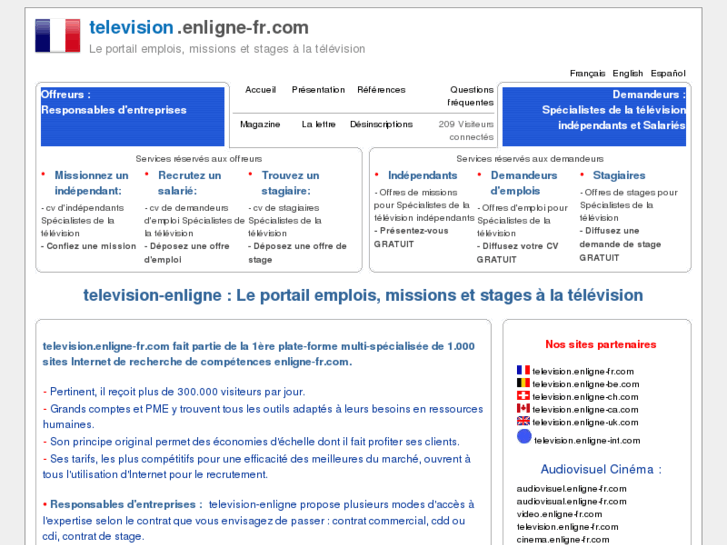The height and width of the screenshot is (545, 727).
Task: Open the Présentation menu item
Action: point(318,90)
